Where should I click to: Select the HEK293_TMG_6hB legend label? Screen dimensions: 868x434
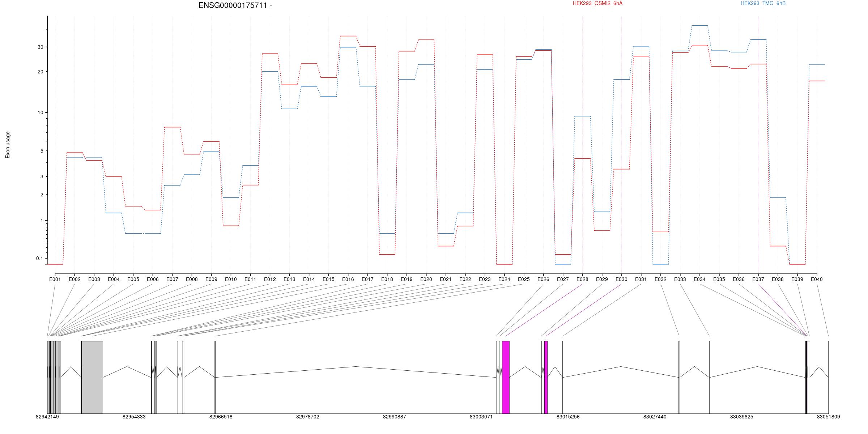pyautogui.click(x=763, y=3)
